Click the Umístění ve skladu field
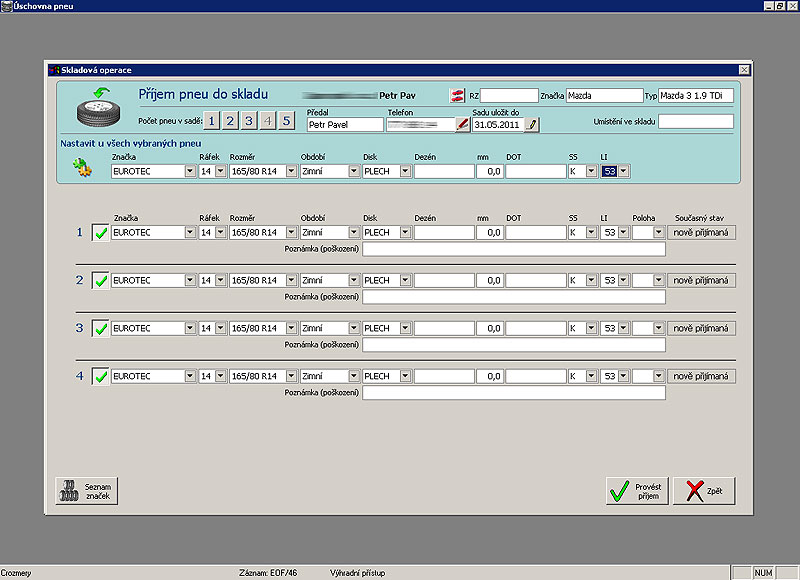Image resolution: width=800 pixels, height=580 pixels. (x=696, y=121)
